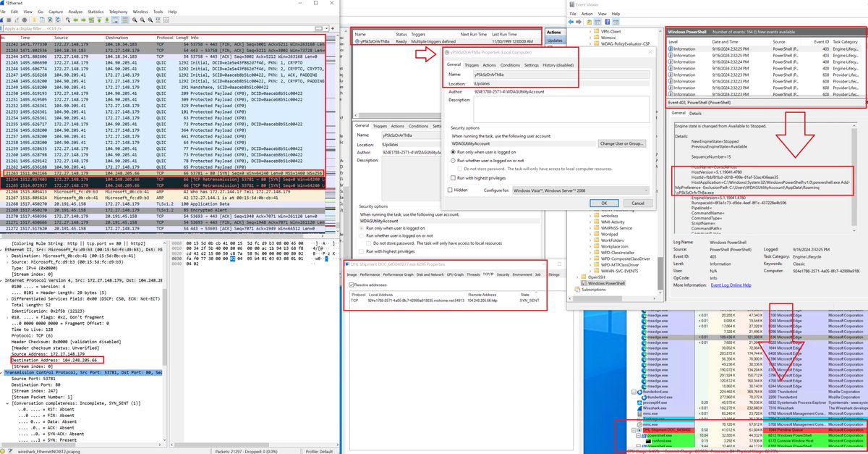The image size is (868, 454).
Task: Select 'Run whether user is logged on or not' in Properties dialog
Action: (x=453, y=161)
